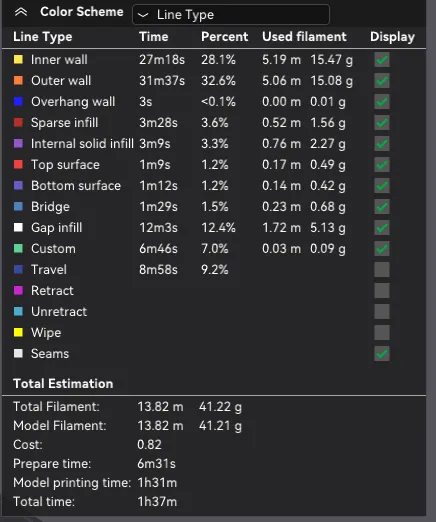Viewport: 436px width, 522px height.
Task: Click the Used filament column header
Action: 304,37
